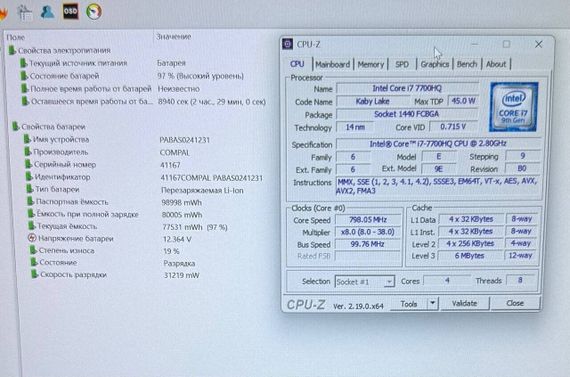This screenshot has width=570, height=377.
Task: Maximize the CPU-Z window
Action: [506, 44]
